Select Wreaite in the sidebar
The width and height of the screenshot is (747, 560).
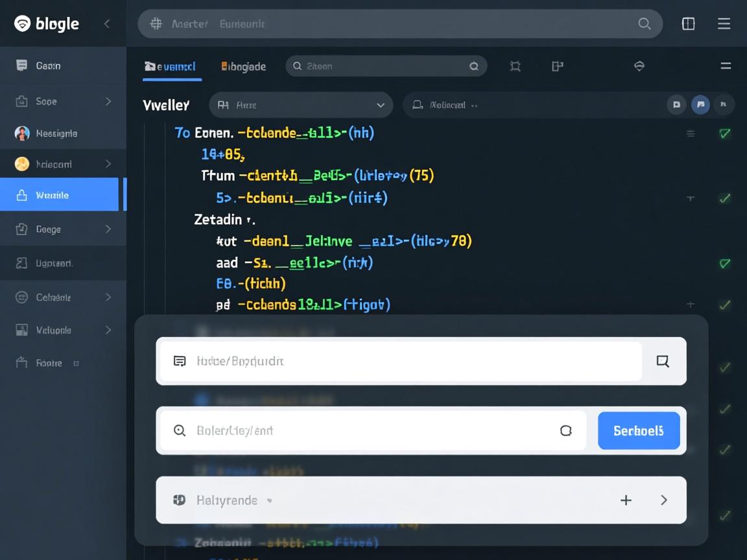60,195
